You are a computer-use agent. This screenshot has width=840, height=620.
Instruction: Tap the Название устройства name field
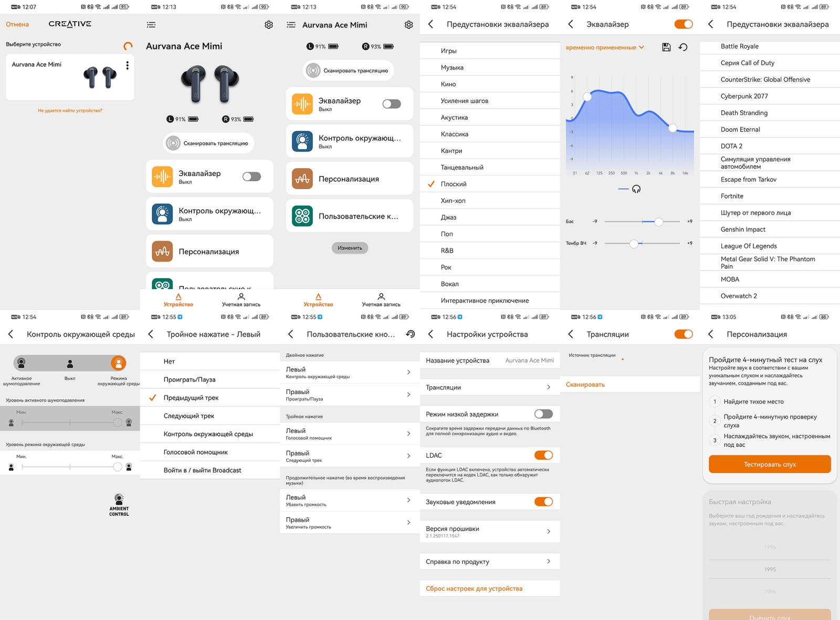pos(529,360)
